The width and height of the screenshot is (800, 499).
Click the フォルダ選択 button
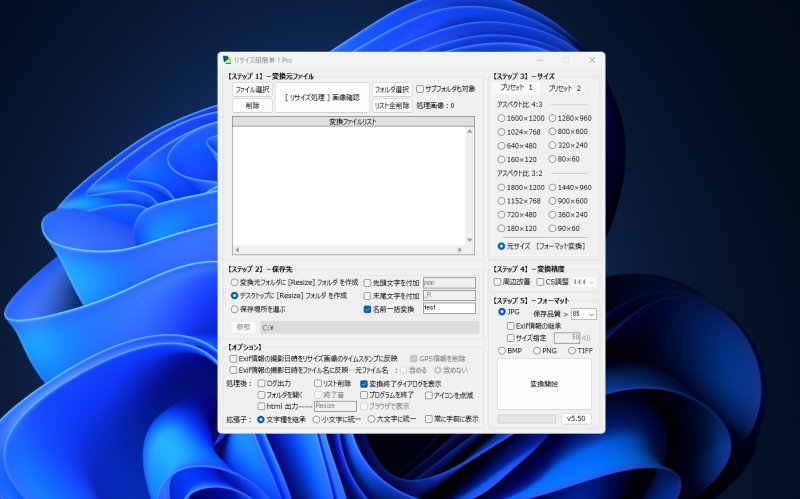(x=392, y=90)
